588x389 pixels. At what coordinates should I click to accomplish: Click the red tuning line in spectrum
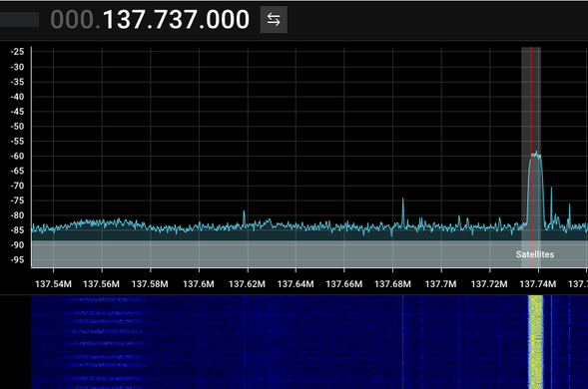pyautogui.click(x=531, y=157)
